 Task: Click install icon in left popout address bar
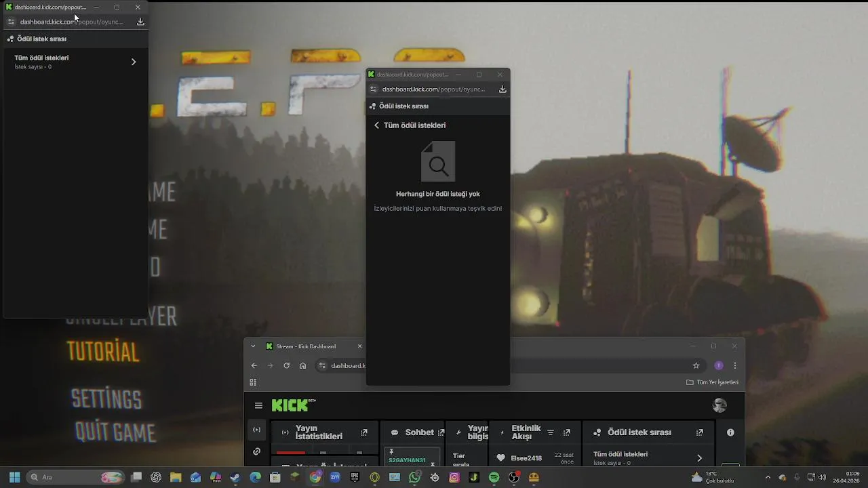(140, 22)
